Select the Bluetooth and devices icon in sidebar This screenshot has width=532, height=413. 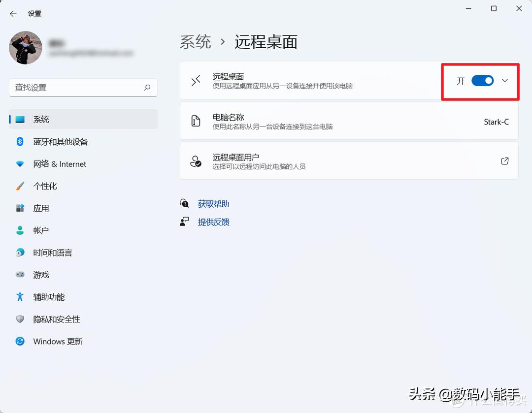tap(20, 142)
